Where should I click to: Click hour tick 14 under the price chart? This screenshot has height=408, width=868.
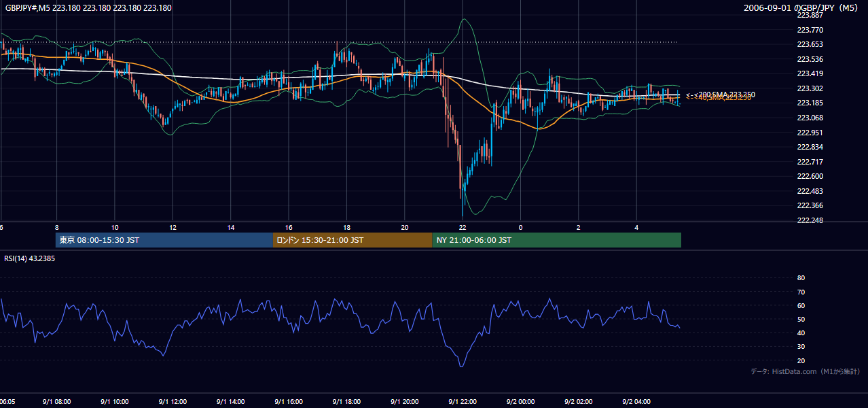click(230, 227)
